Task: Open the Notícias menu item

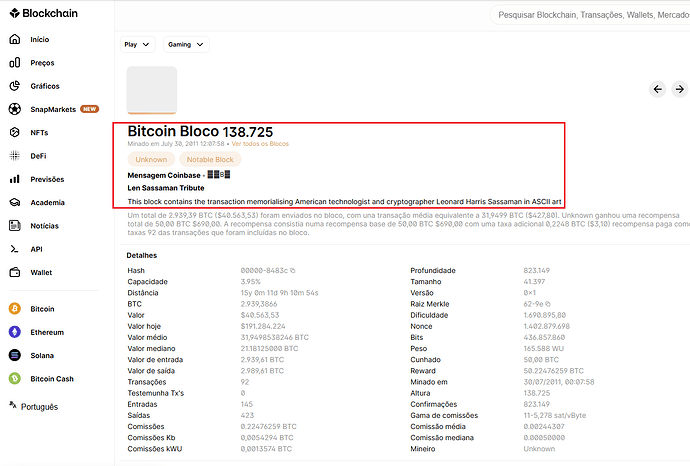Action: pyautogui.click(x=44, y=226)
